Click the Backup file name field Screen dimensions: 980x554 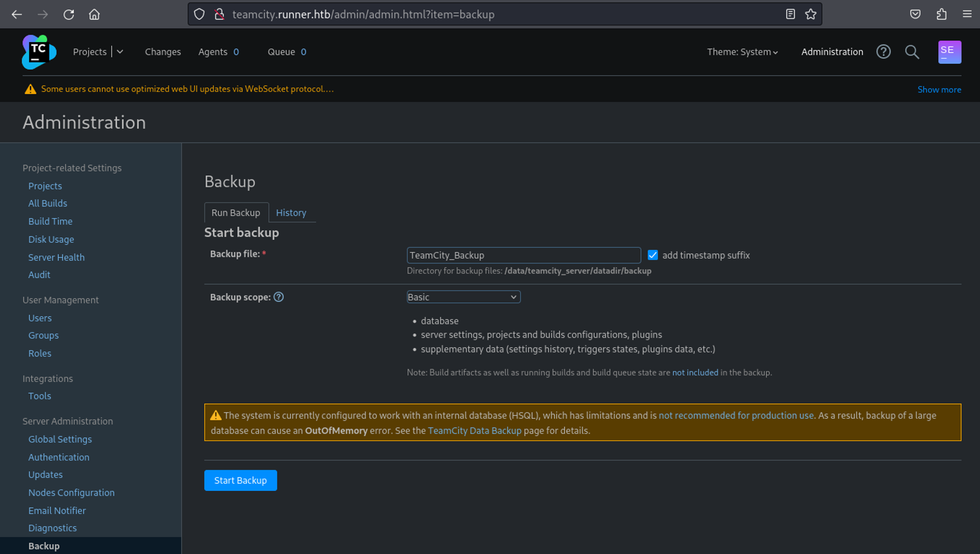coord(523,255)
